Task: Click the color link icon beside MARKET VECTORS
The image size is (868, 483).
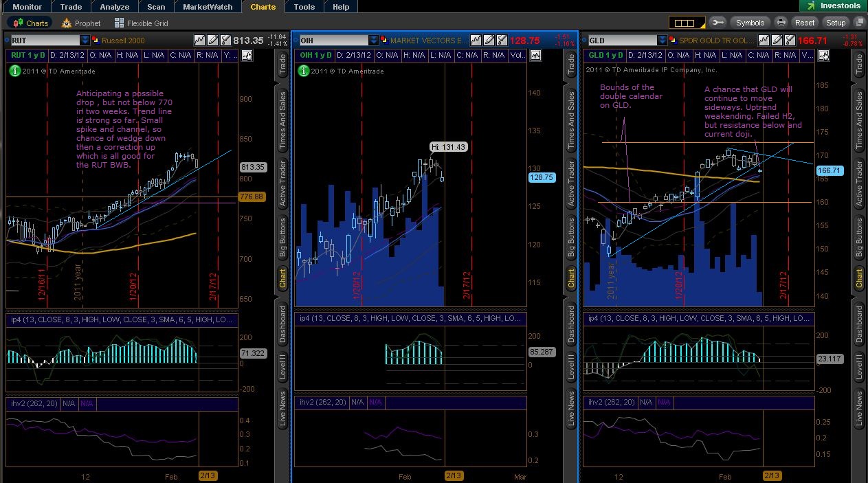Action: coord(384,41)
